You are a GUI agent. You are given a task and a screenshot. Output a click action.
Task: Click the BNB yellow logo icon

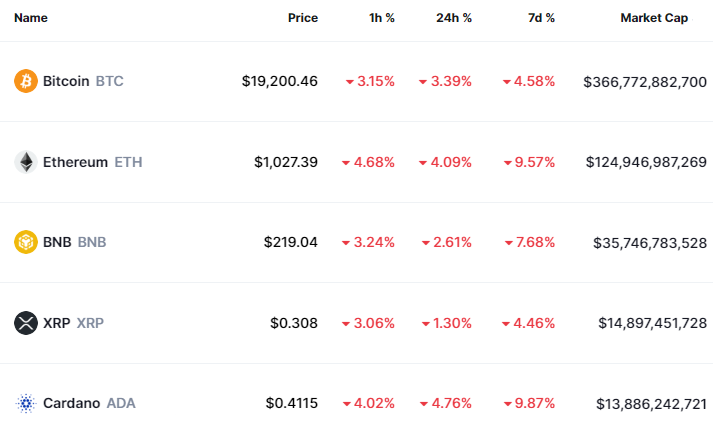point(26,242)
